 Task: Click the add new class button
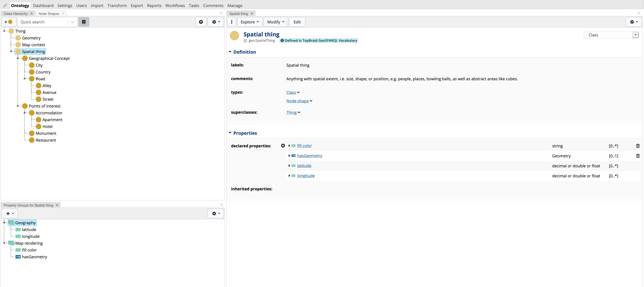[x=9, y=22]
